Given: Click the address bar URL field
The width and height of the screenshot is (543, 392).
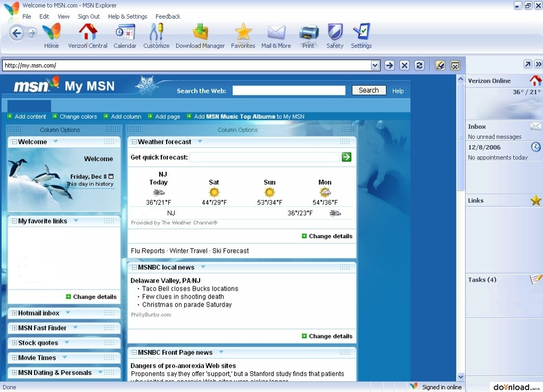Looking at the screenshot, I should (186, 65).
